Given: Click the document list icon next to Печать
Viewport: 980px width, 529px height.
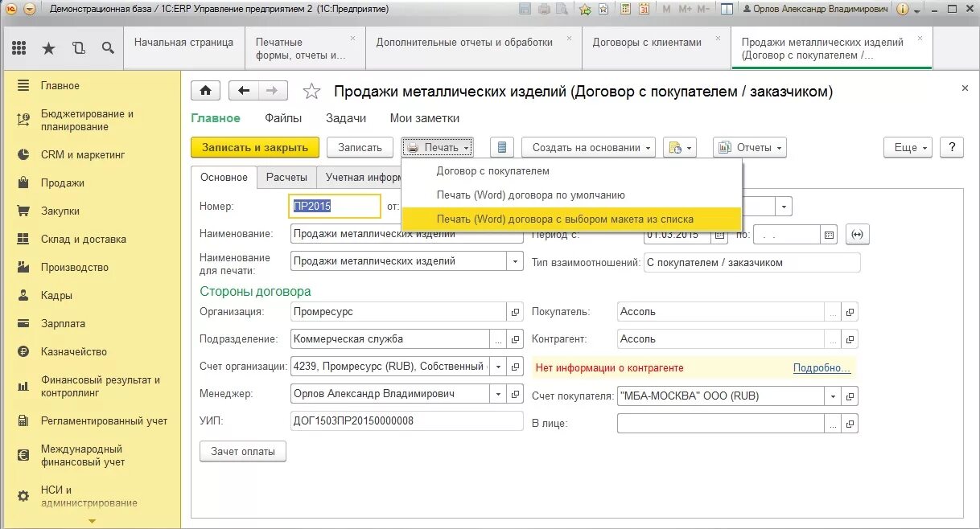Looking at the screenshot, I should tap(502, 147).
